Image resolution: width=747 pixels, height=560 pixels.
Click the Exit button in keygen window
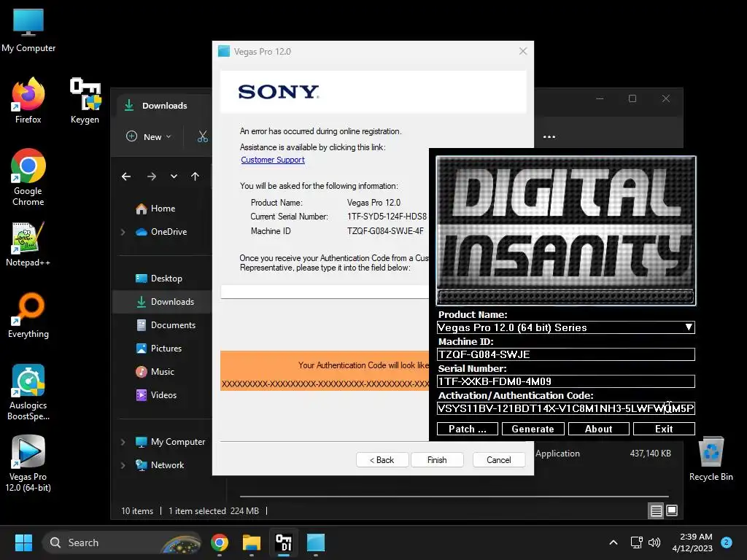coord(664,429)
